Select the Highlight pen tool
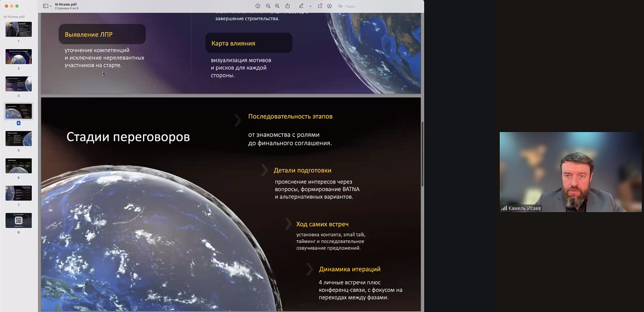Viewport: 644px width, 312px height. [301, 6]
